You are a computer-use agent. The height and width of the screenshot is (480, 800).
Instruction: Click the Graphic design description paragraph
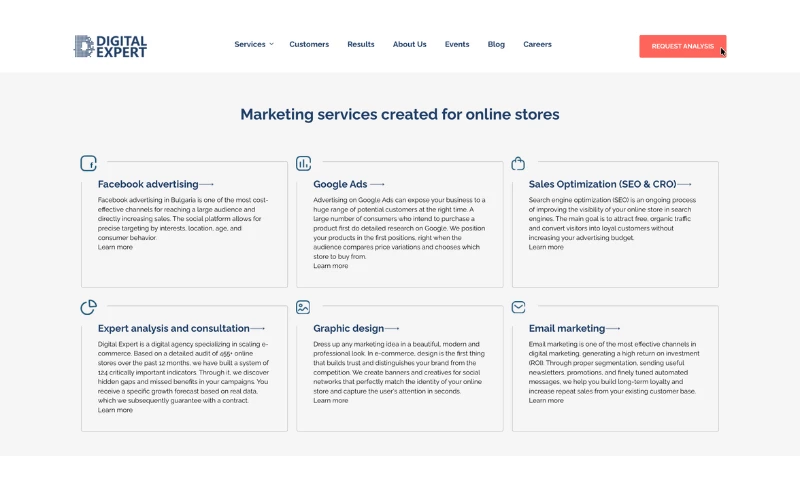(399, 368)
